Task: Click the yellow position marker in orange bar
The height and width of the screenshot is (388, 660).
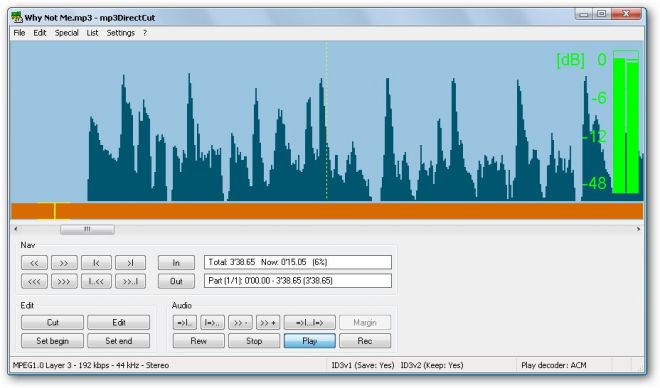Action: tap(55, 211)
